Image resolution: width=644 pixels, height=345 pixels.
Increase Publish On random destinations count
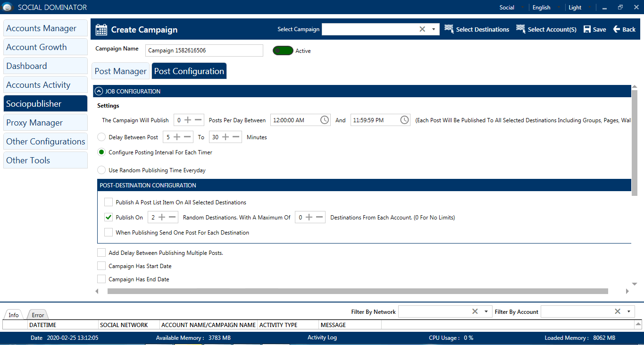click(162, 218)
